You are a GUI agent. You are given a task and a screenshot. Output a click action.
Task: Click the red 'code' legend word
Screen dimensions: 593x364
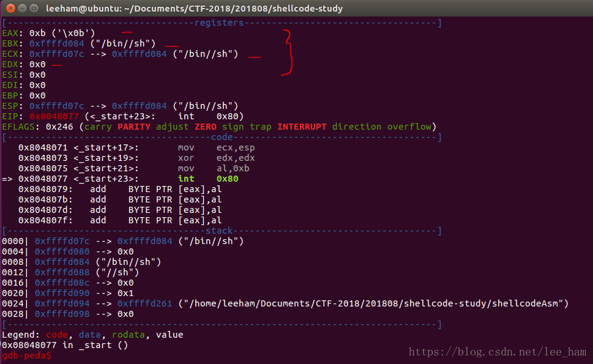(x=57, y=335)
